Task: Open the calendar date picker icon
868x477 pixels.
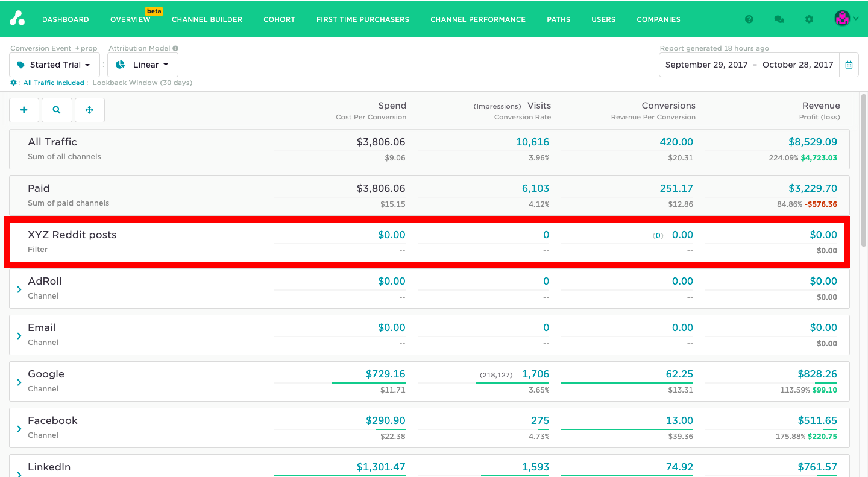Action: point(849,65)
